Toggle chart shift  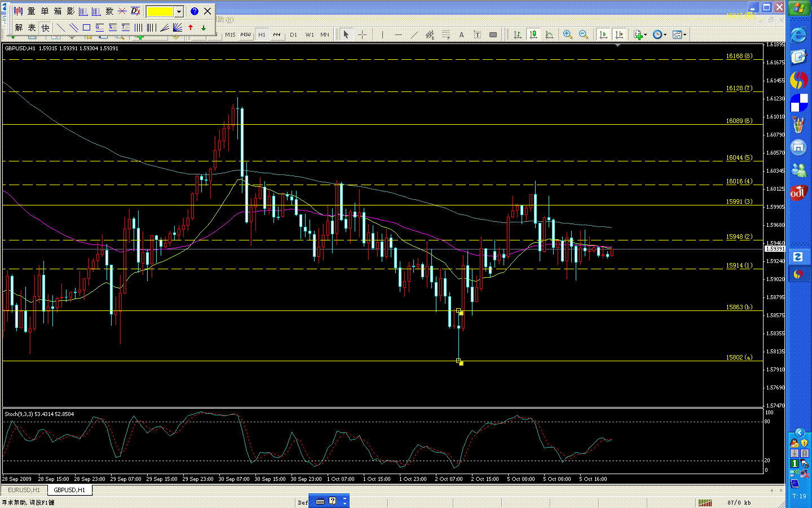(619, 34)
